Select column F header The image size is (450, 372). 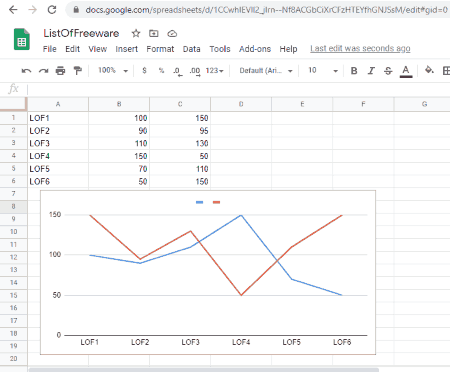click(x=363, y=104)
